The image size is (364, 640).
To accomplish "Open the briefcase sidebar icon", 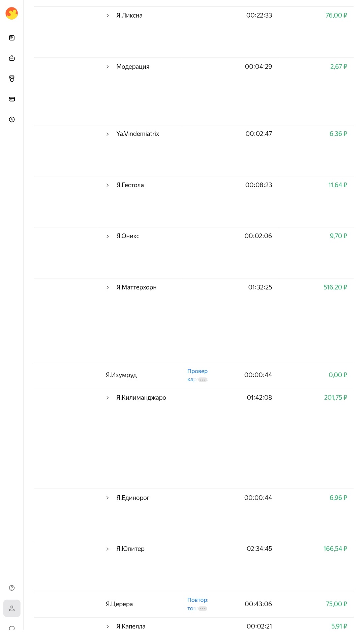I will [x=12, y=58].
